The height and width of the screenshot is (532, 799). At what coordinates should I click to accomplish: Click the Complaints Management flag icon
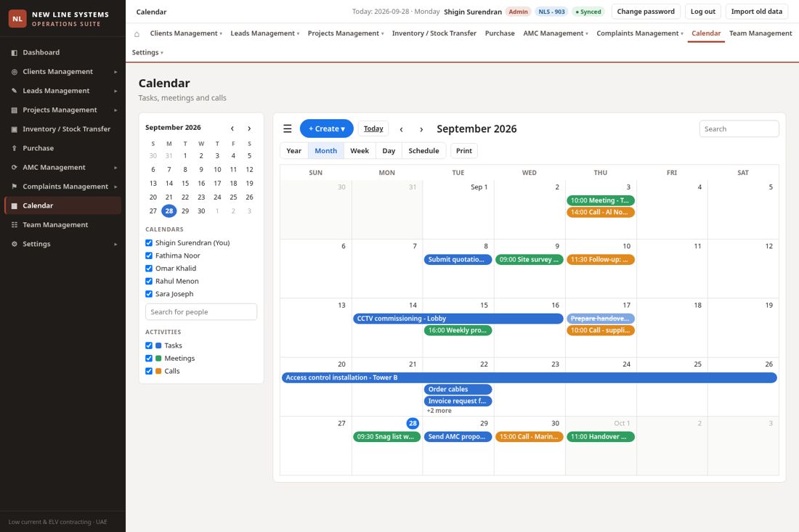click(15, 187)
